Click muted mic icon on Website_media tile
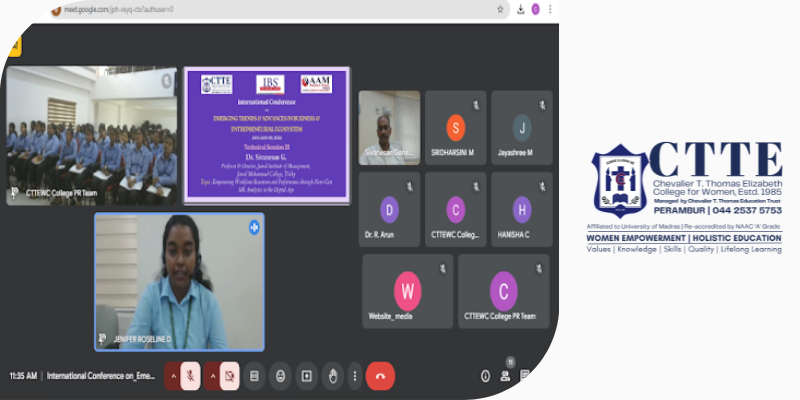 [443, 268]
